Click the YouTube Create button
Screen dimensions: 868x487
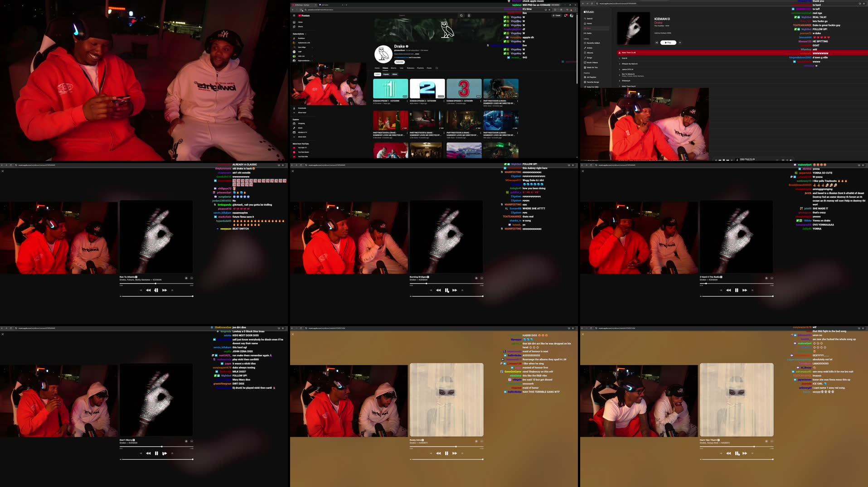click(x=557, y=15)
